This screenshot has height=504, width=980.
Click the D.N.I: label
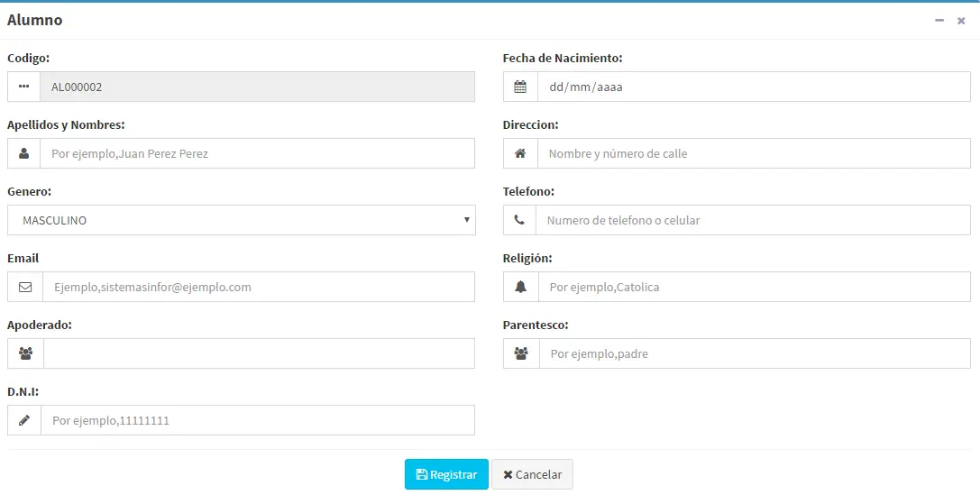click(23, 391)
